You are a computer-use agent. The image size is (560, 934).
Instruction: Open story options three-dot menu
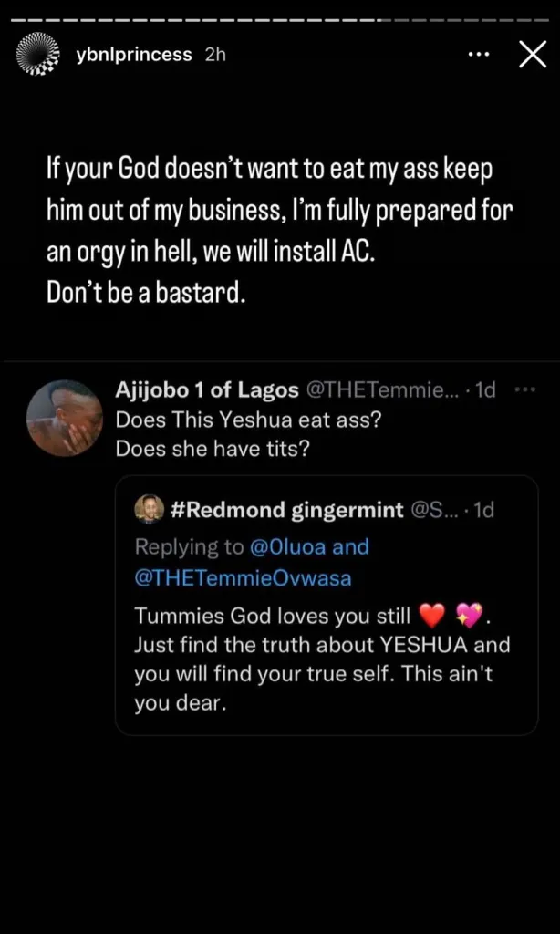480,55
